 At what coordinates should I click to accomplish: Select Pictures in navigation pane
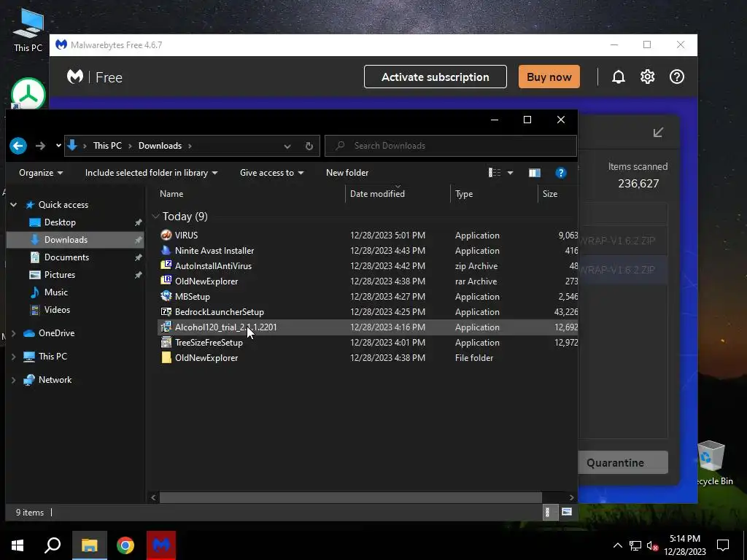(60, 275)
